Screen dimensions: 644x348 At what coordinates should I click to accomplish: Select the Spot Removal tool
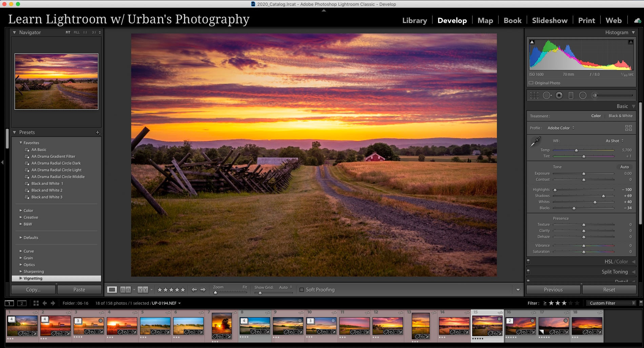(547, 95)
